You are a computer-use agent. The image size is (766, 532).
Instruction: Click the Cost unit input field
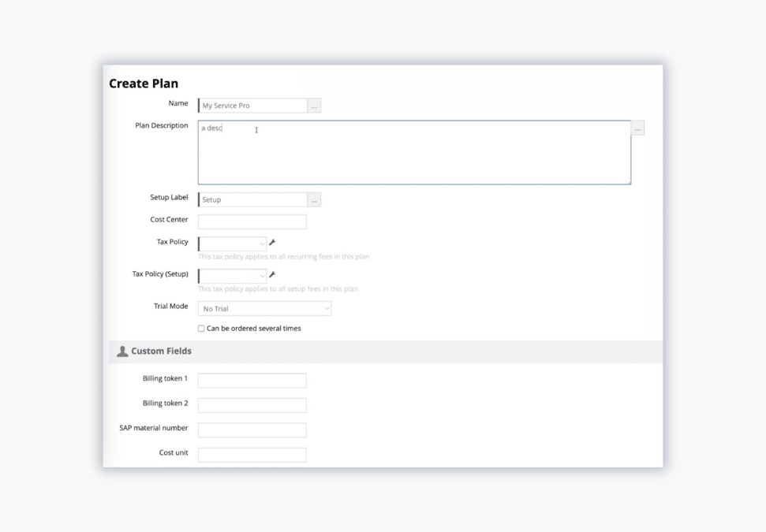252,455
